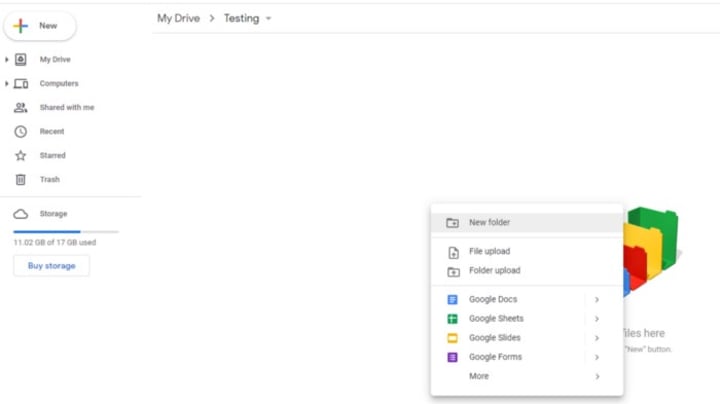Open My Drive via its sidebar icon

pos(21,59)
